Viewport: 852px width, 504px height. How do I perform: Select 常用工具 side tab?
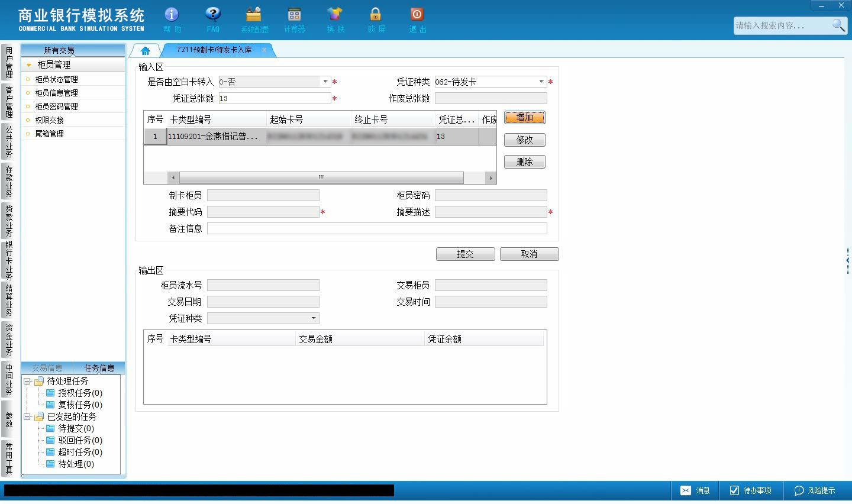point(9,458)
